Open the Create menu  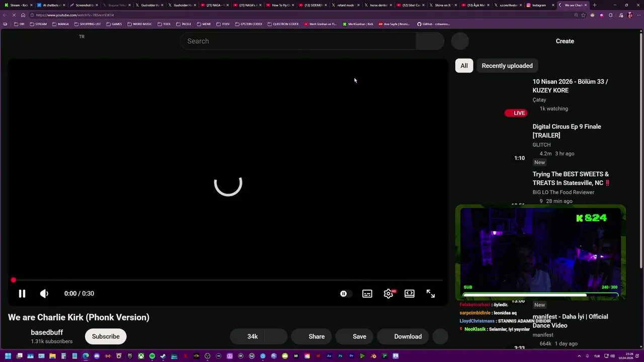565,41
